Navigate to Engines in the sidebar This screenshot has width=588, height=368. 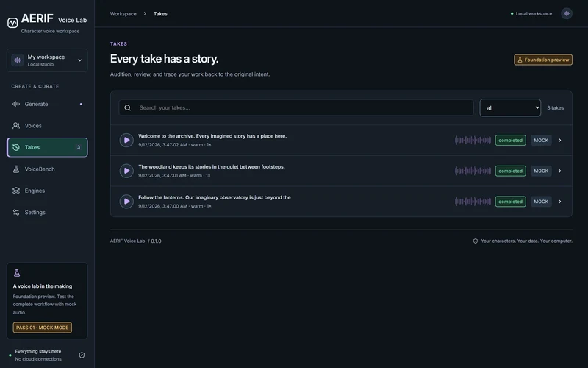(47, 191)
